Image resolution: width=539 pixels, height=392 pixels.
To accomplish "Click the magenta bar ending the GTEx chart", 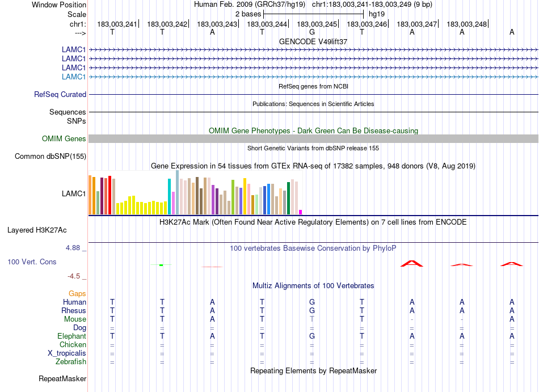I will tap(301, 212).
